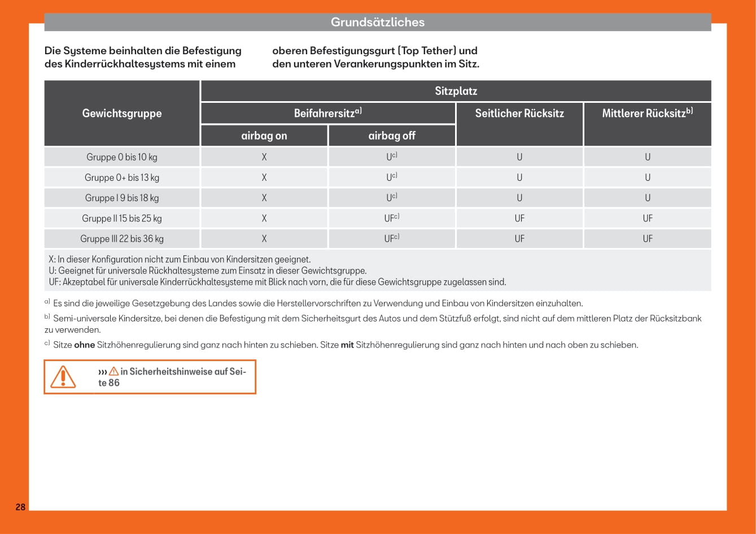Select the airbag off sub-header
Screen dimensions: 756x534
[x=391, y=136]
